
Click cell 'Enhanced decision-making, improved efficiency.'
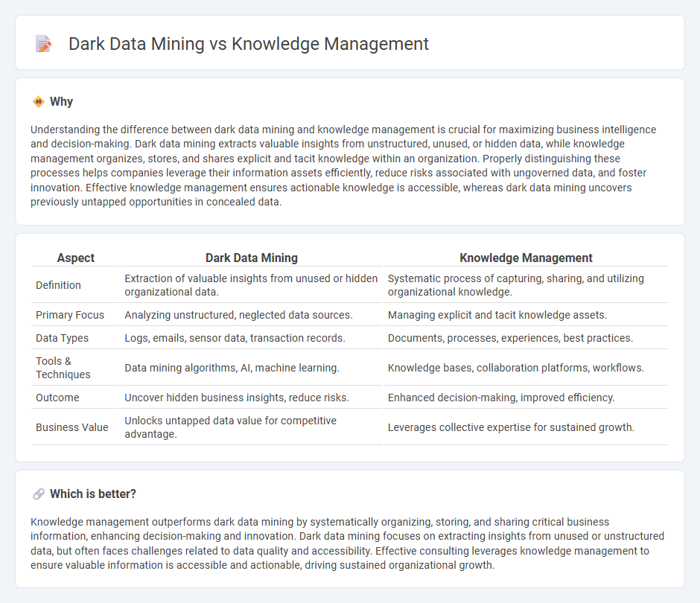tap(526, 398)
